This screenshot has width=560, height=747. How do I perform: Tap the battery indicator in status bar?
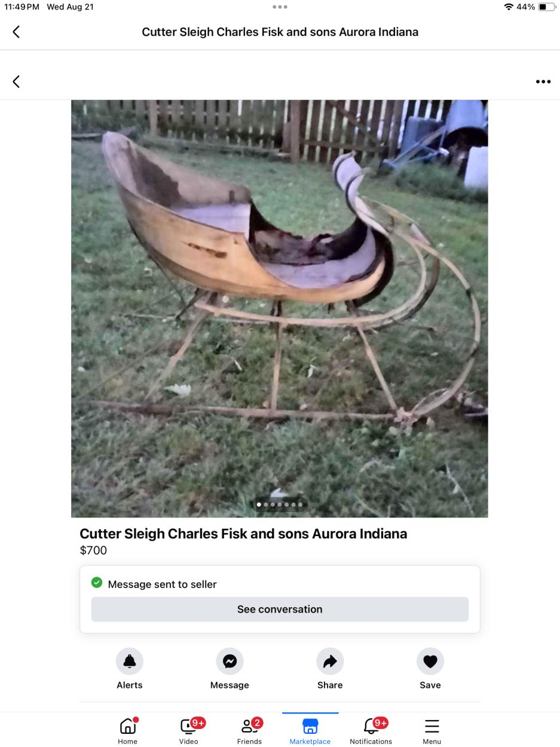pyautogui.click(x=546, y=7)
